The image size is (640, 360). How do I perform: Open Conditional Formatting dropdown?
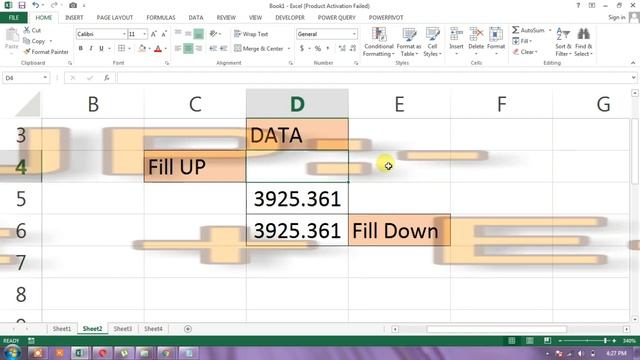[378, 42]
